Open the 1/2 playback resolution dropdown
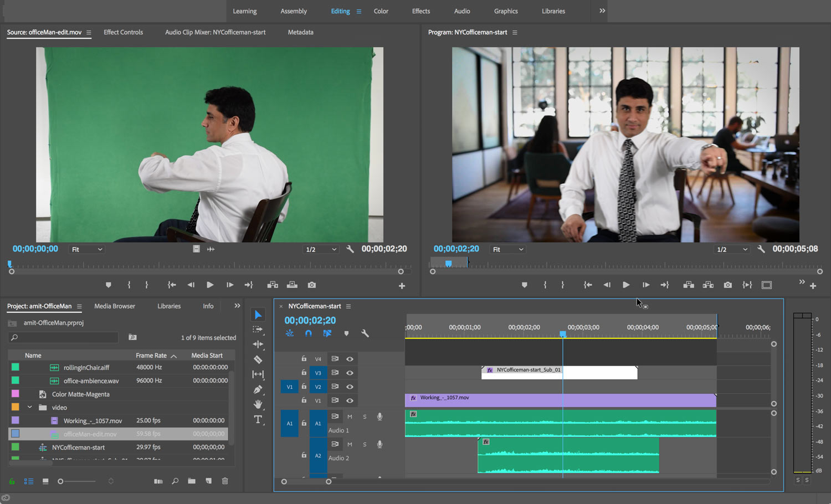This screenshot has width=831, height=504. click(731, 249)
